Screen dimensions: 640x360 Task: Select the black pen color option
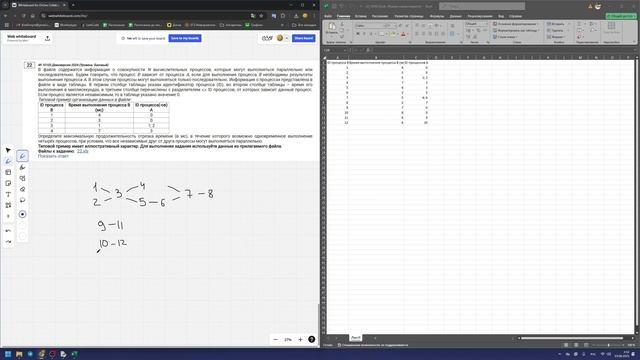[22, 214]
